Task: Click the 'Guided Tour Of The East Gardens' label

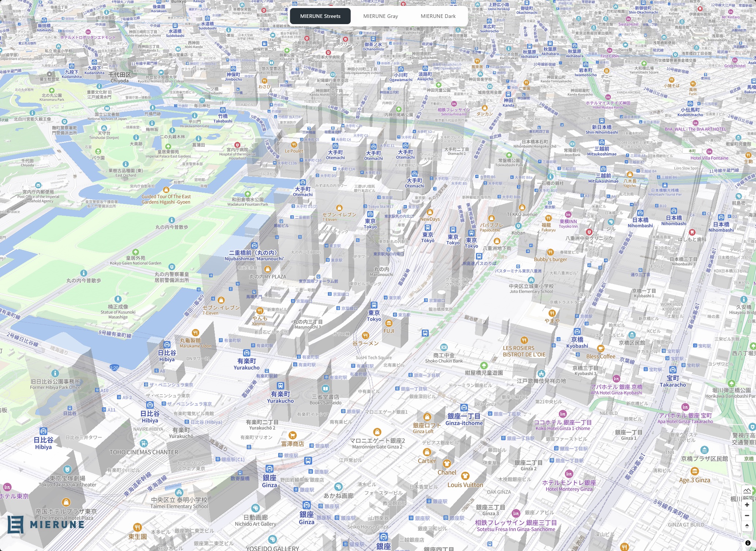Action: (166, 199)
